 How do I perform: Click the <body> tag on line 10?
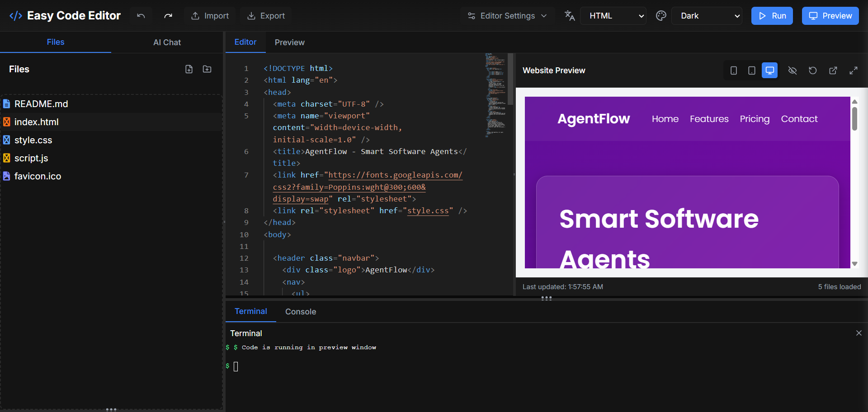pyautogui.click(x=277, y=234)
